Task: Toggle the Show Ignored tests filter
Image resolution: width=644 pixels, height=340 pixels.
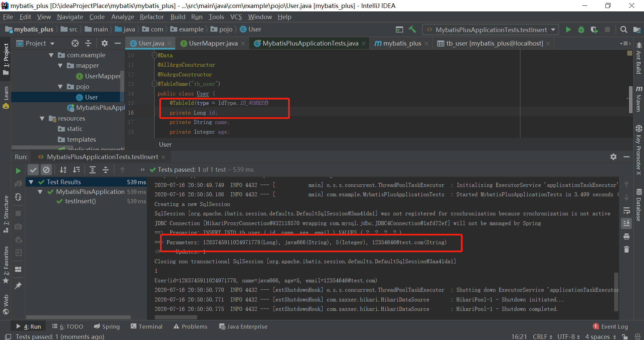Action: pos(46,170)
